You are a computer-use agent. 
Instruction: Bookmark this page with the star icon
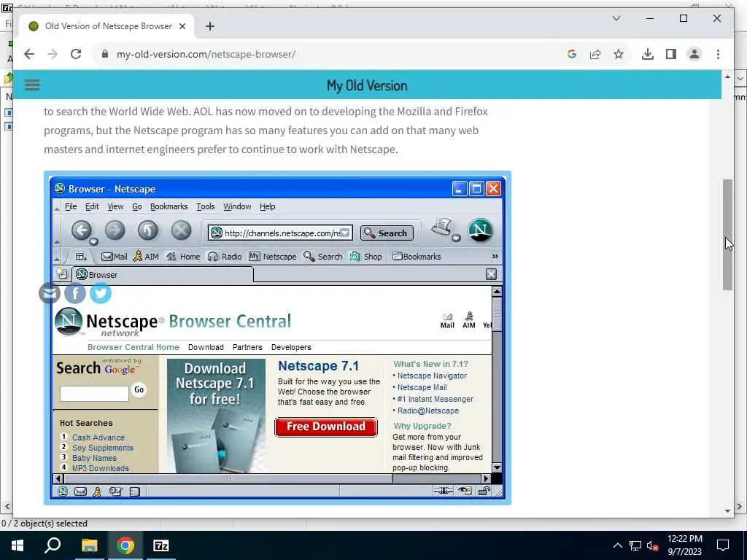[x=619, y=54]
